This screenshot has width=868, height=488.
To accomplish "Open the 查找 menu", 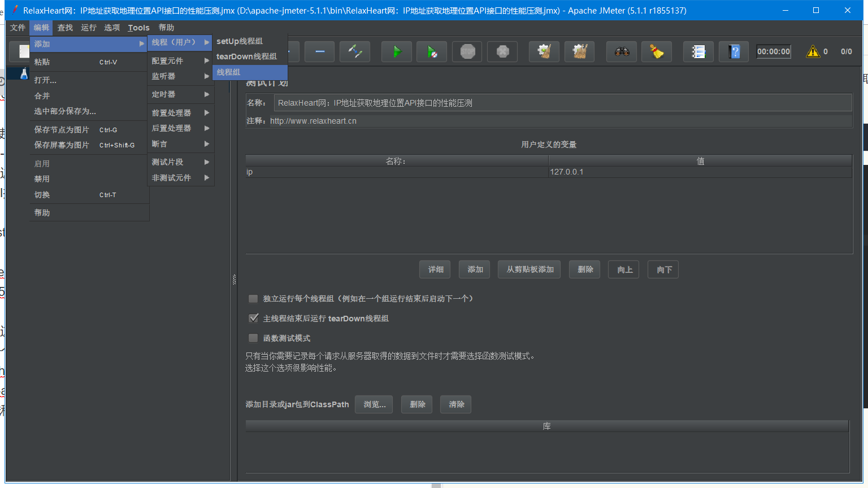I will pos(65,28).
